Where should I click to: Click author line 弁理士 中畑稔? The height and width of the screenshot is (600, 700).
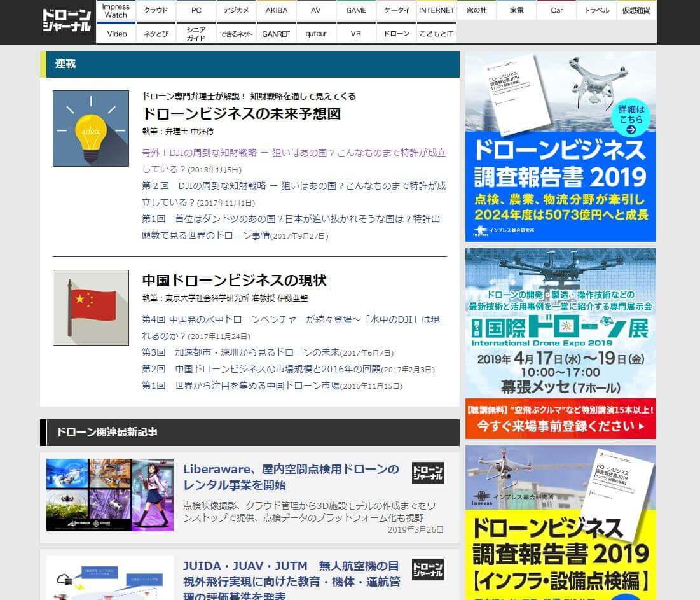point(177,131)
